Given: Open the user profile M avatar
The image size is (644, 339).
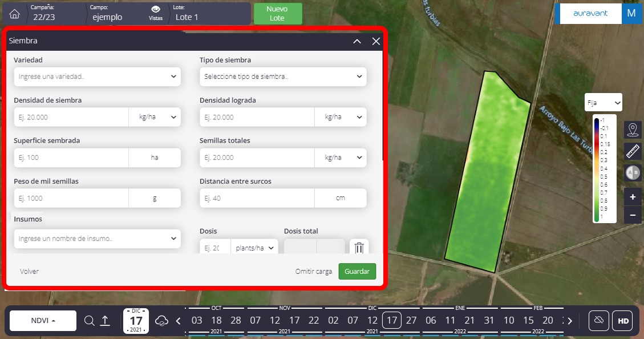Looking at the screenshot, I should tap(631, 14).
